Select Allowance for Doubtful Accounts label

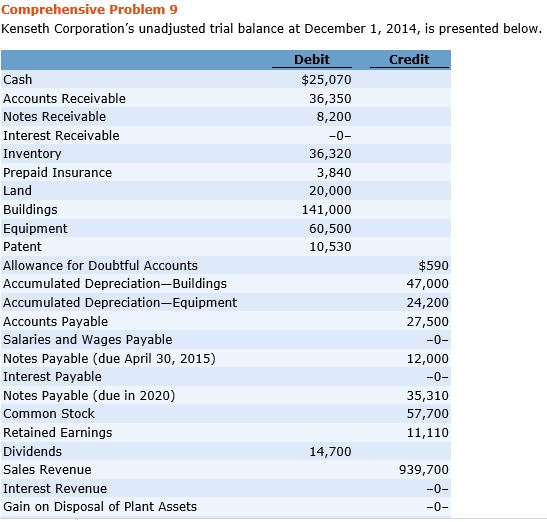pyautogui.click(x=100, y=266)
